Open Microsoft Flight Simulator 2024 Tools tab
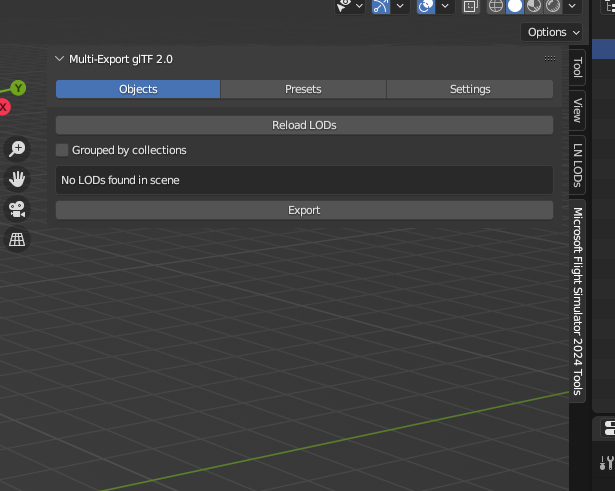Screen dimensions: 615x491 [x=577, y=301]
